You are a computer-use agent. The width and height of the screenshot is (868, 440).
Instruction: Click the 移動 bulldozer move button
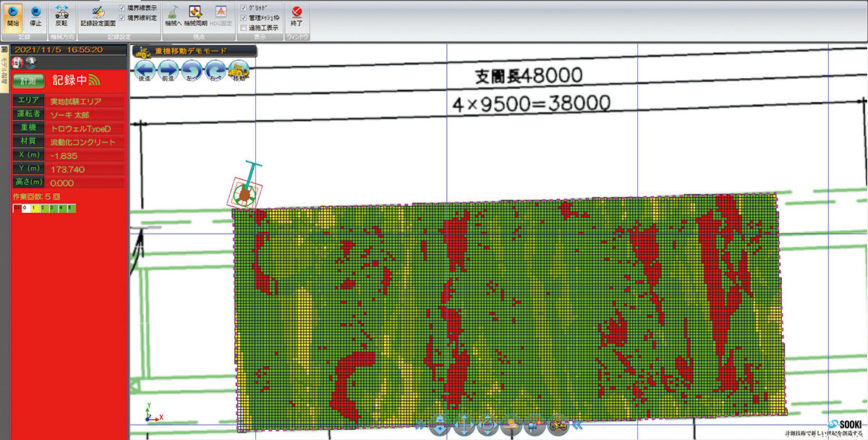[x=239, y=71]
